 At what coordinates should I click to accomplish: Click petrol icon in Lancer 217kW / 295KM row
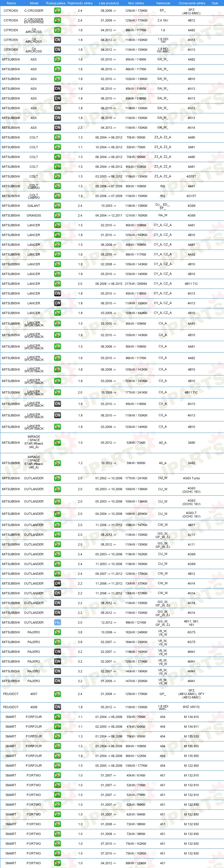pyautogui.click(x=58, y=284)
